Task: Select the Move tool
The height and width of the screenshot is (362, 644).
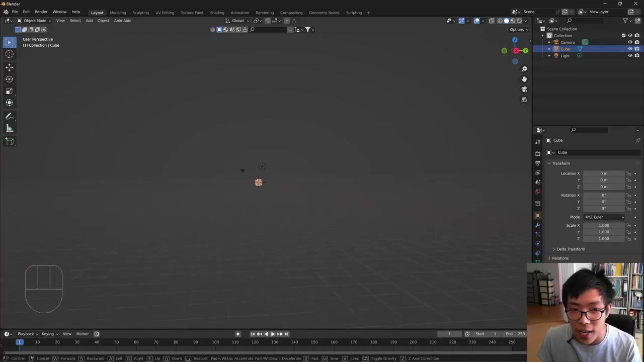Action: click(x=9, y=67)
